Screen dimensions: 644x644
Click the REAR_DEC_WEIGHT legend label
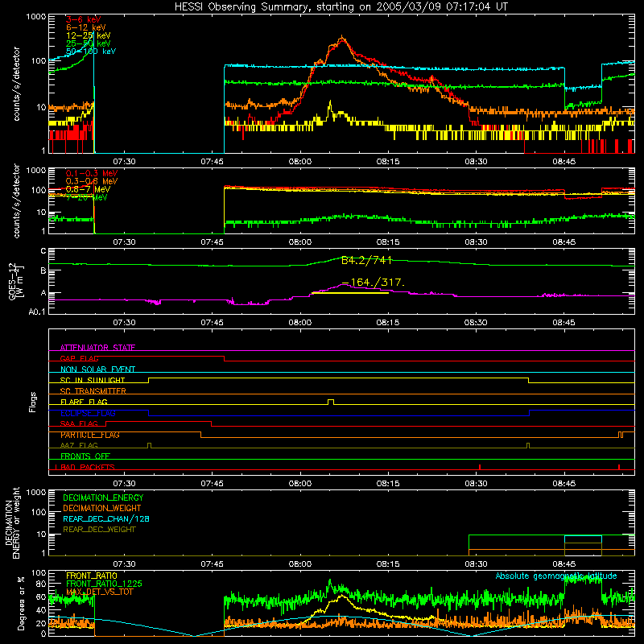click(99, 530)
